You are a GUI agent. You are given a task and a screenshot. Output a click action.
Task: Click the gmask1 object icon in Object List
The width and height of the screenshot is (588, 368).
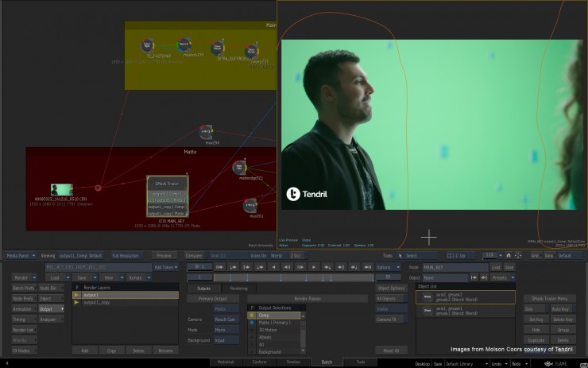coord(427,311)
